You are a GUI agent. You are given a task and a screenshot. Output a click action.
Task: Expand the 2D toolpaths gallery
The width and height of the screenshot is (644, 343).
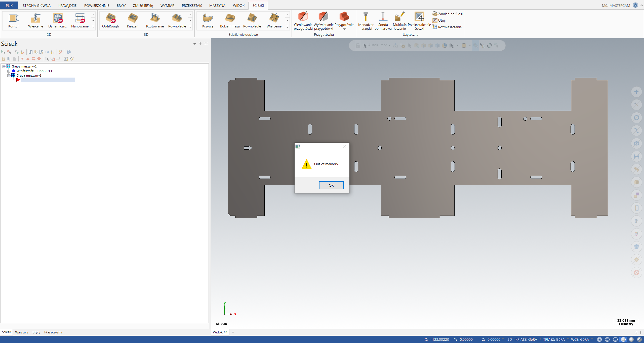93,27
